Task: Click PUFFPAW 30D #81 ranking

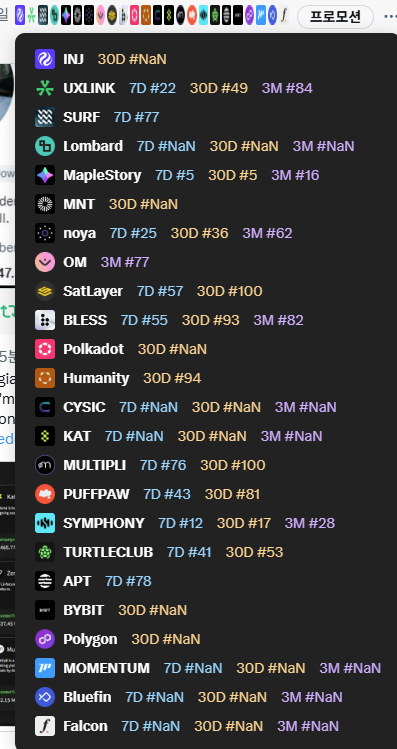Action: pyautogui.click(x=232, y=494)
